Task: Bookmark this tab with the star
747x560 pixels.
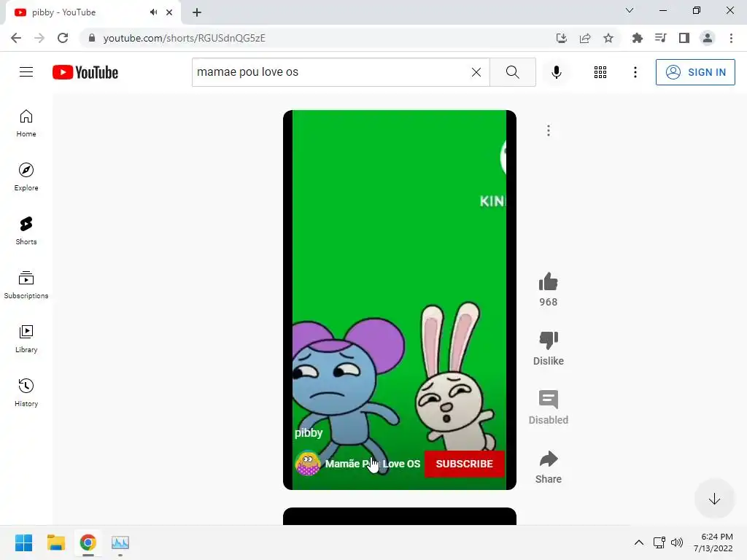Action: (x=608, y=38)
